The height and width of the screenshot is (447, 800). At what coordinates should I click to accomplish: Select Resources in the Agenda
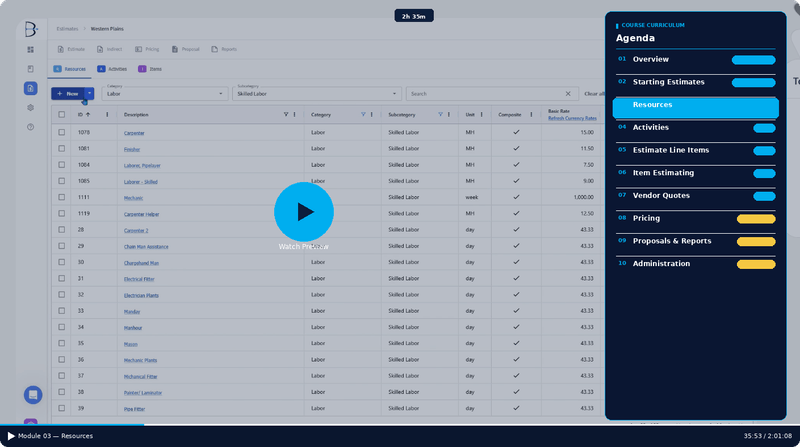click(x=695, y=107)
